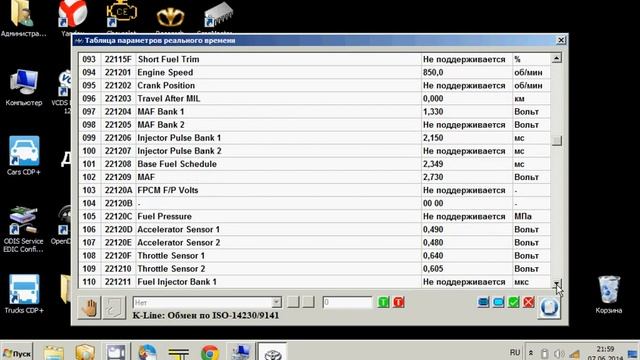This screenshot has height=360, width=640.
Task: Select the 'MAF Bank 1' parameter
Action: (314, 111)
